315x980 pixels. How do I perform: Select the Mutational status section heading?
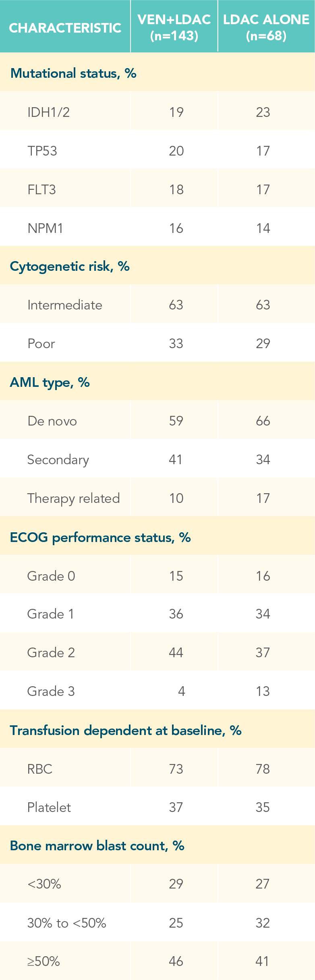(73, 73)
